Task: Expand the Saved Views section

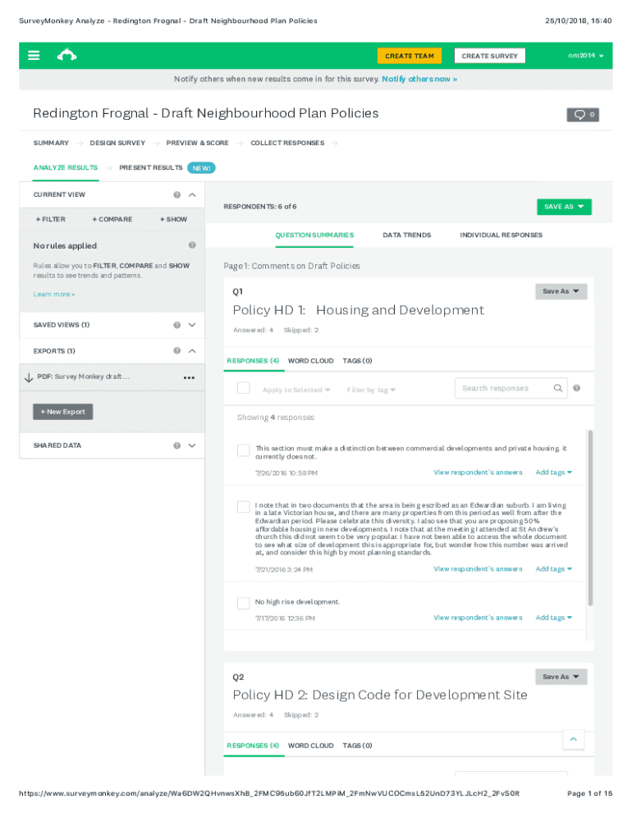Action: [192, 325]
